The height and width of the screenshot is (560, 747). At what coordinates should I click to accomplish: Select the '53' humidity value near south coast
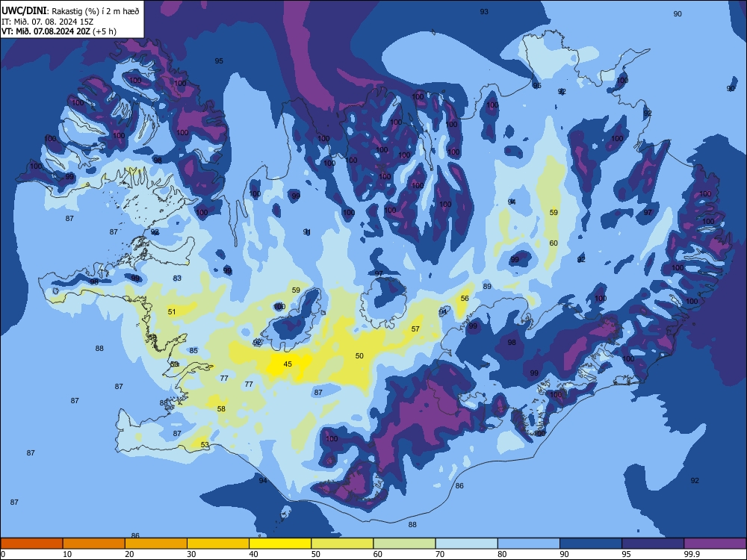(205, 445)
